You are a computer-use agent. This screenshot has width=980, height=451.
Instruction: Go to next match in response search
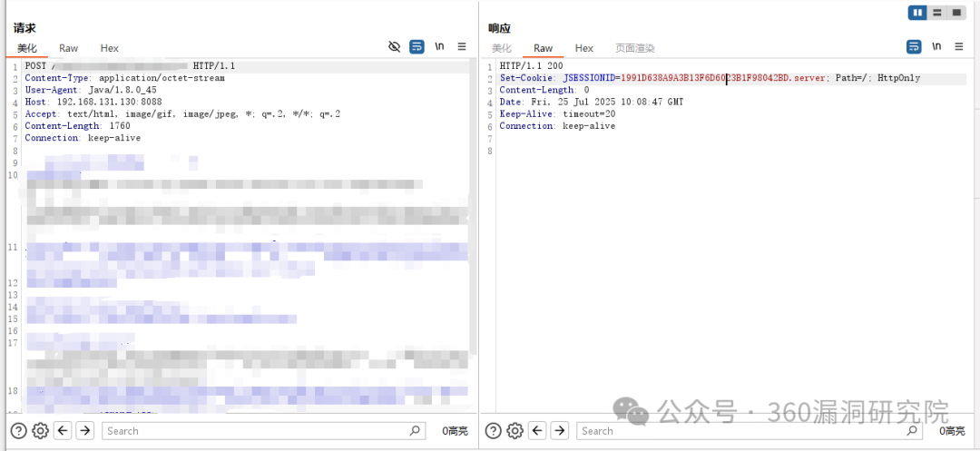pos(561,431)
